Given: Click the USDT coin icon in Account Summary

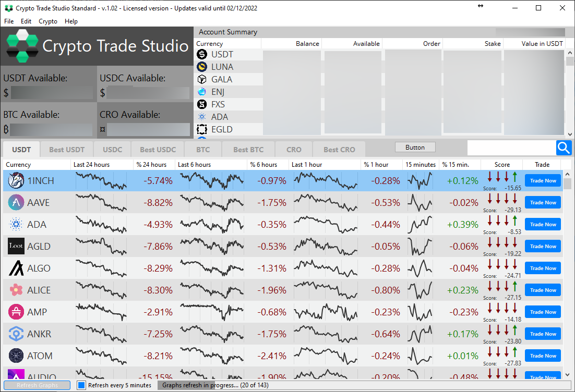Looking at the screenshot, I should pyautogui.click(x=202, y=54).
